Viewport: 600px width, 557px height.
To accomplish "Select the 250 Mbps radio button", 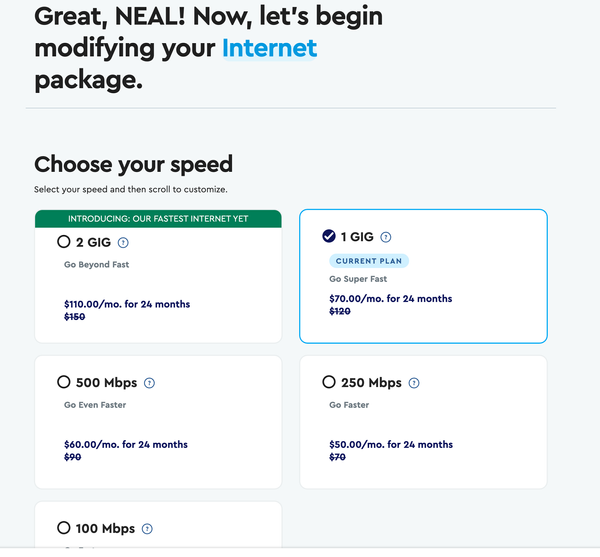I will click(329, 382).
